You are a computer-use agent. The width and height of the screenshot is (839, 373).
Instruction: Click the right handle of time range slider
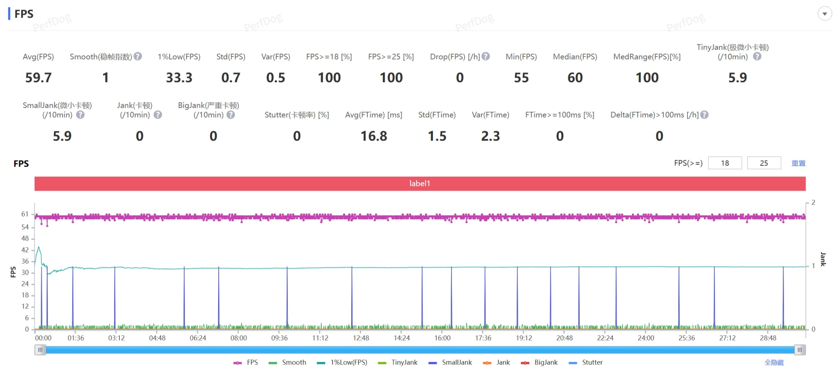point(799,349)
